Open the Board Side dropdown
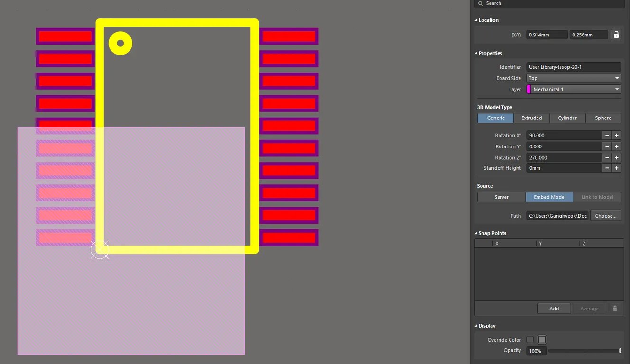 [574, 78]
